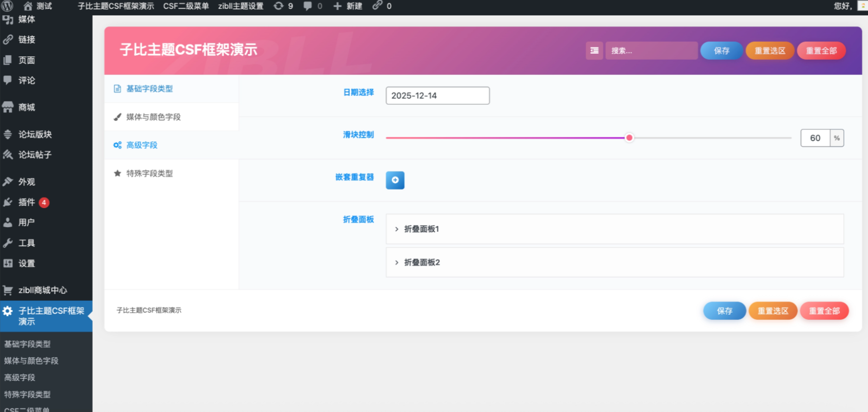Click the link icon showing 0 in admin bar
The width and height of the screenshot is (868, 412).
coord(378,6)
